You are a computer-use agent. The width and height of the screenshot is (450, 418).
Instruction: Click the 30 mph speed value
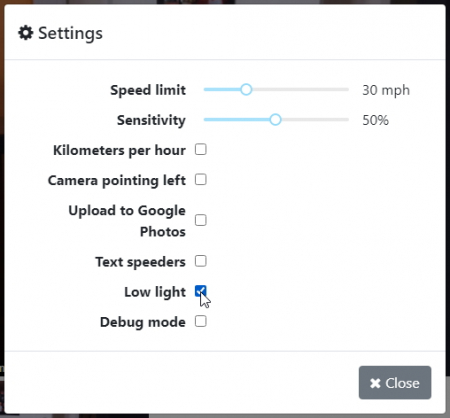386,90
